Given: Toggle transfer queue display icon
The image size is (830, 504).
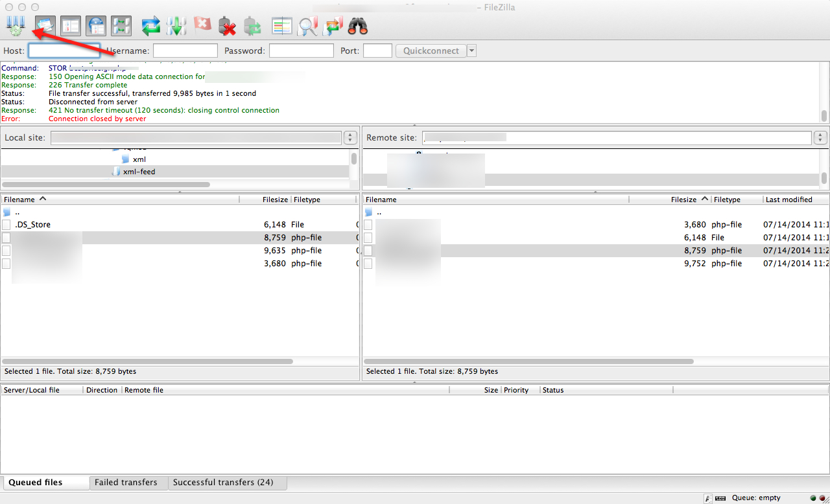Looking at the screenshot, I should tap(121, 26).
